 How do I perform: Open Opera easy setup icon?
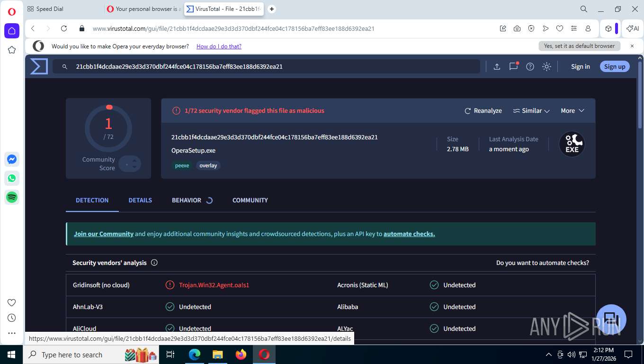pos(574,28)
